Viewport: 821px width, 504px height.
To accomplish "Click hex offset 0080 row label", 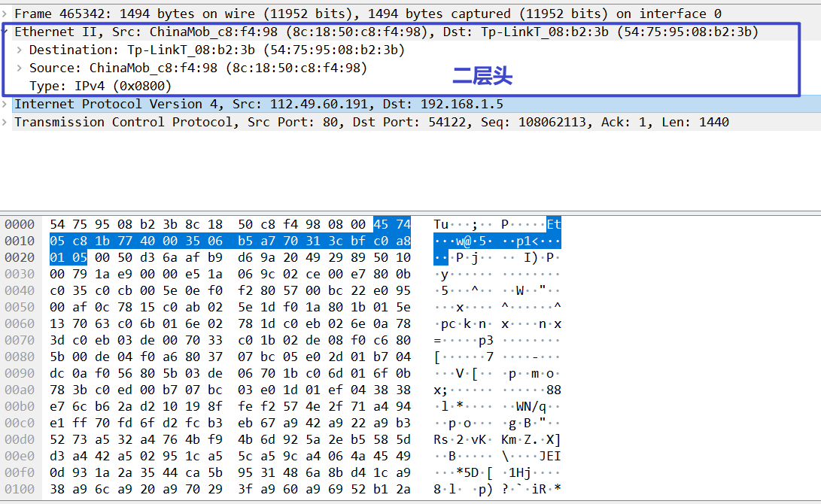I will pyautogui.click(x=20, y=357).
